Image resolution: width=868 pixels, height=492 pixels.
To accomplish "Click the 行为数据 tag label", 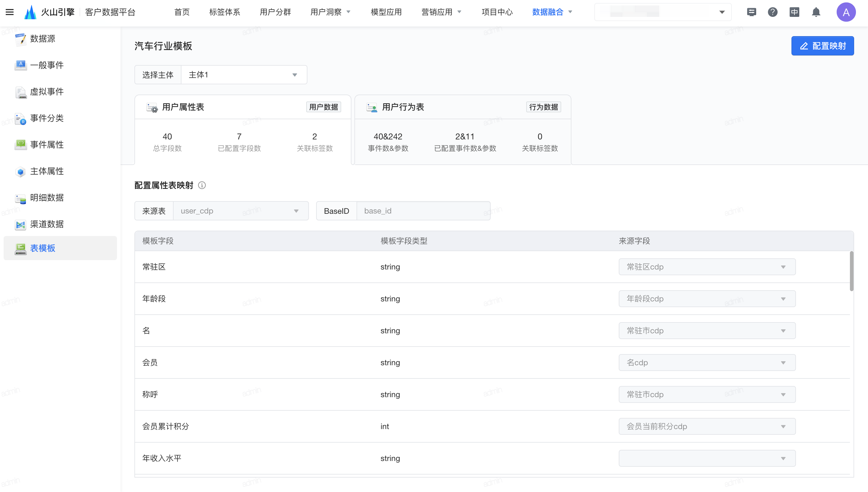I will (543, 107).
